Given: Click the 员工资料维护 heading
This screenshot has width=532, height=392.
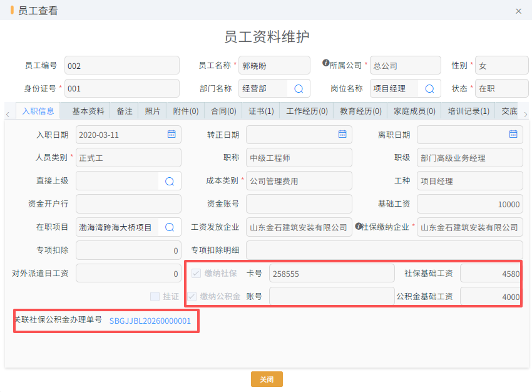Looking at the screenshot, I should coord(267,37).
